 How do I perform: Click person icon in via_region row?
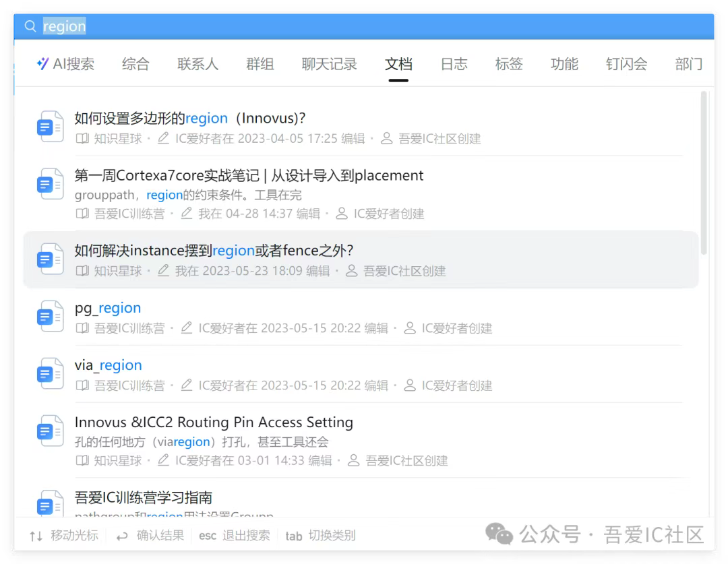coord(410,385)
